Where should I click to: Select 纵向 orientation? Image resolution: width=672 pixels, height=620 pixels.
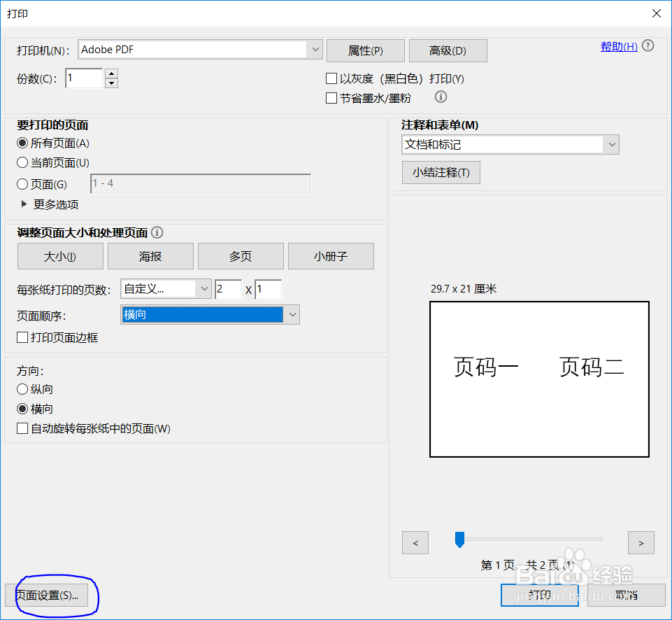point(22,389)
